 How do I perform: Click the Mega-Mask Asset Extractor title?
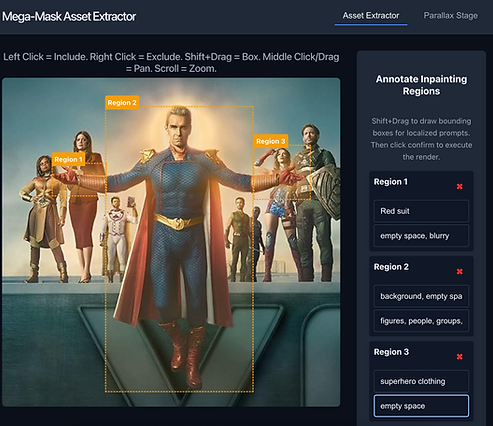[x=69, y=16]
